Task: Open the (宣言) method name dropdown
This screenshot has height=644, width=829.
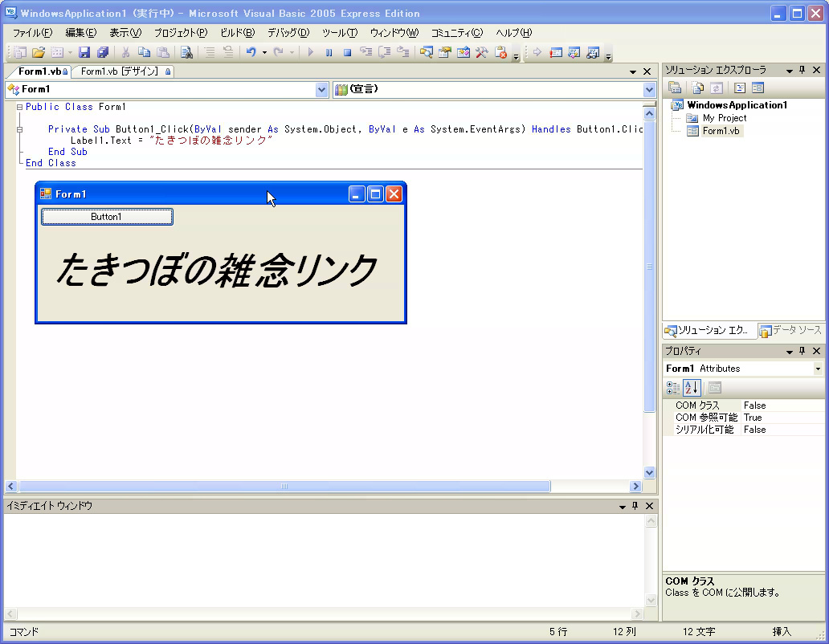Action: point(649,90)
